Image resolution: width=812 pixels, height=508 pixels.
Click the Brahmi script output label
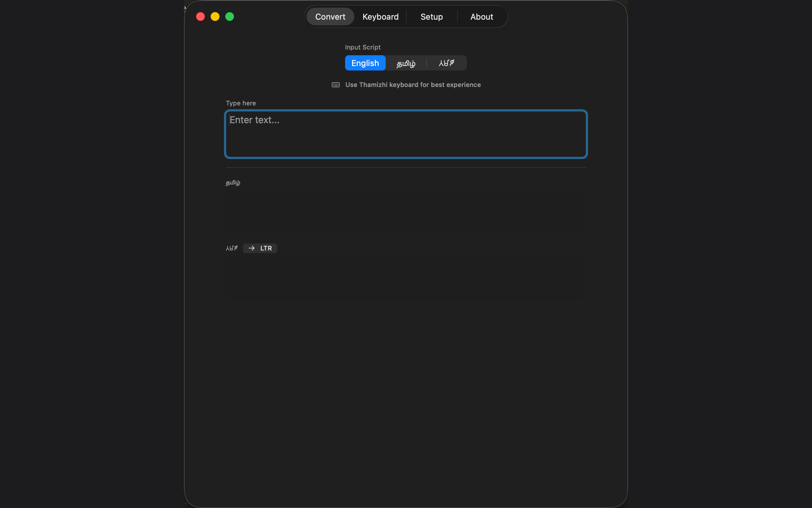click(232, 248)
